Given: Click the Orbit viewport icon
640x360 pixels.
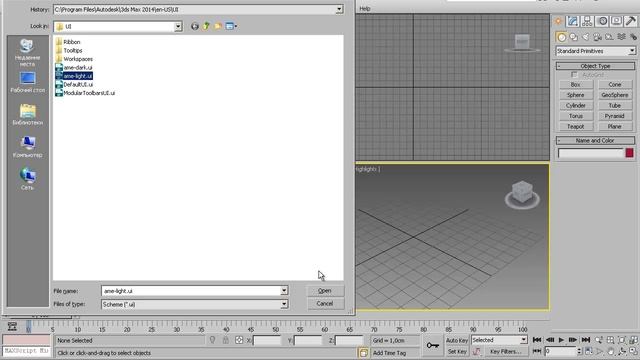Looking at the screenshot, I should point(622,351).
